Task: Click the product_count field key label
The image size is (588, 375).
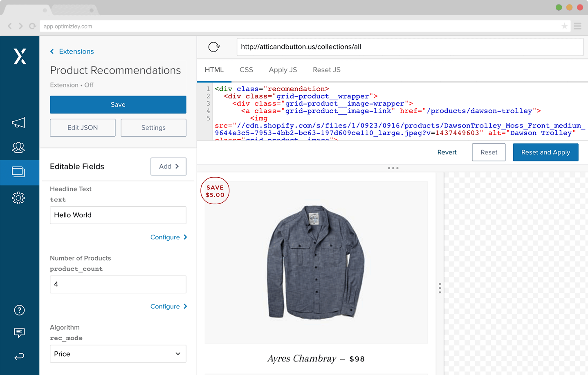Action: click(x=76, y=269)
